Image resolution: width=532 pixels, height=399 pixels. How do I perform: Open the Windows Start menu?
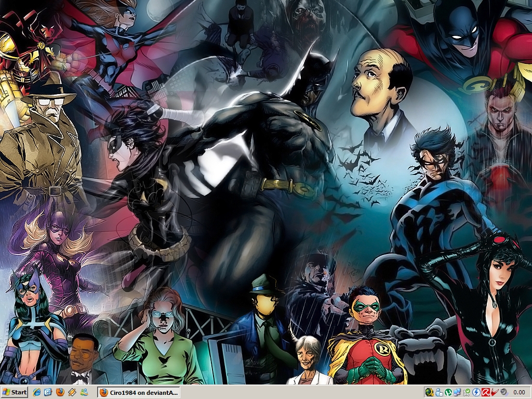coord(14,392)
